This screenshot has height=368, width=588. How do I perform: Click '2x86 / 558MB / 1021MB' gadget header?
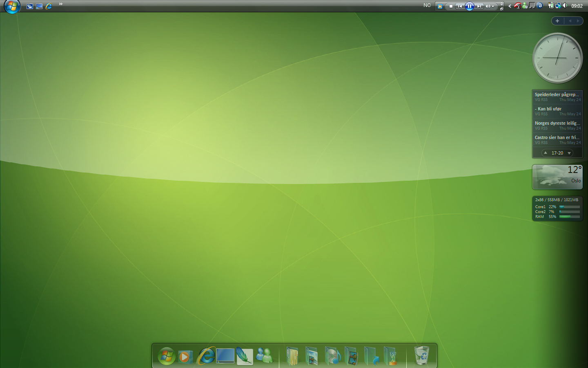tap(557, 200)
